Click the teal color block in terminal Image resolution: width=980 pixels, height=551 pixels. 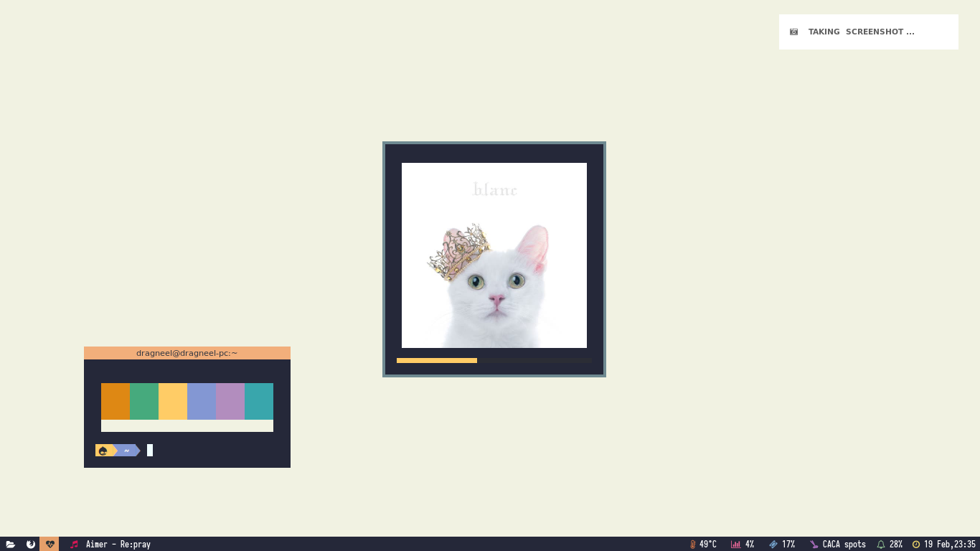coord(259,401)
